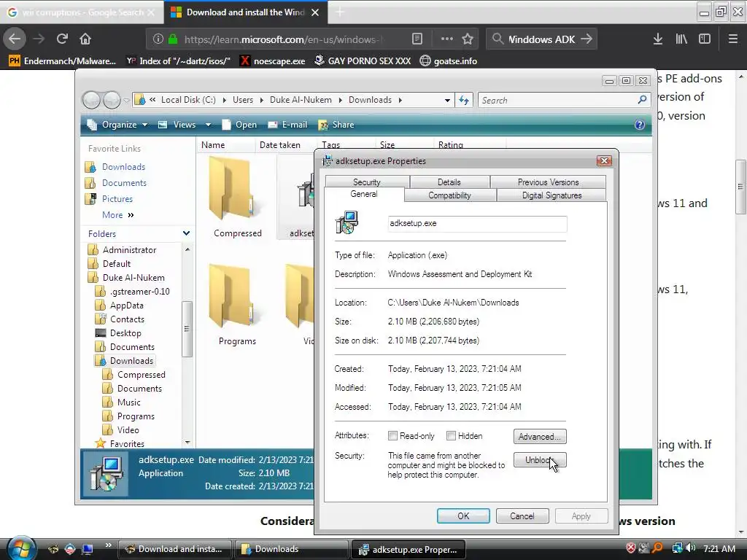Collapse the Folders pane chevron
The image size is (747, 560).
(186, 233)
